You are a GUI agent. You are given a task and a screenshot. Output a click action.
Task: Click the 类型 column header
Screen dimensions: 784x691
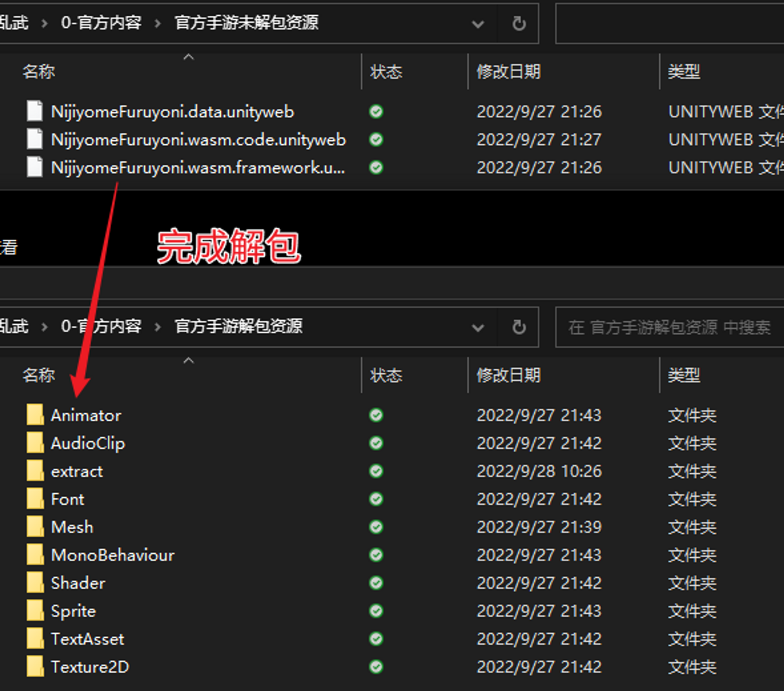683,72
